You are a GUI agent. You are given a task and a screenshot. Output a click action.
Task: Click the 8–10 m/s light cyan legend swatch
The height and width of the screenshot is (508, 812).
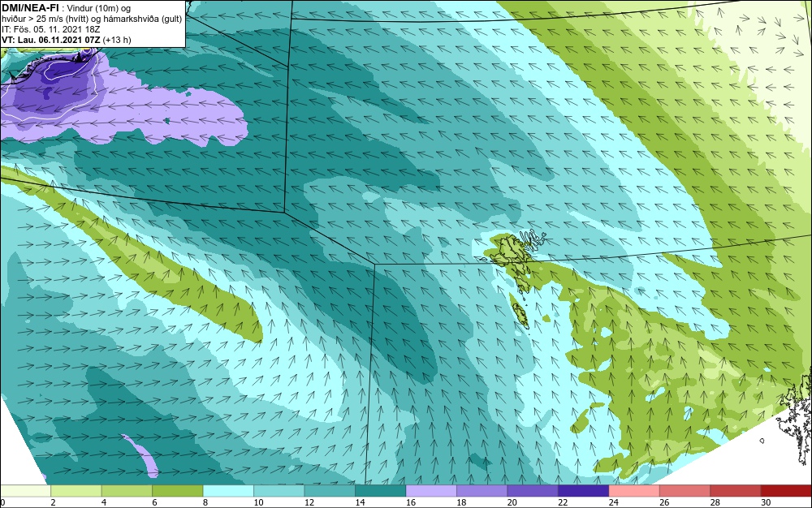tap(228, 490)
